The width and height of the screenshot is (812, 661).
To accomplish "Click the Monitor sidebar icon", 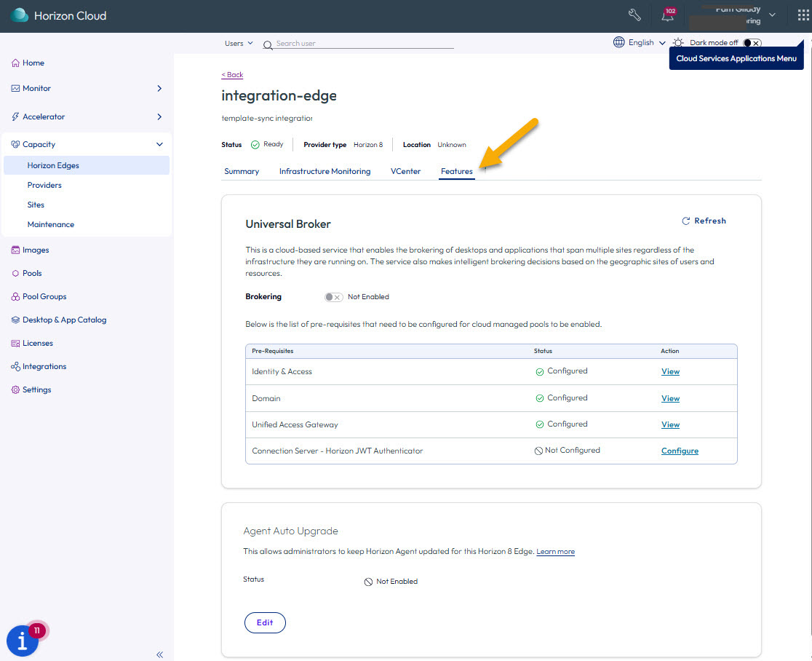I will point(15,89).
